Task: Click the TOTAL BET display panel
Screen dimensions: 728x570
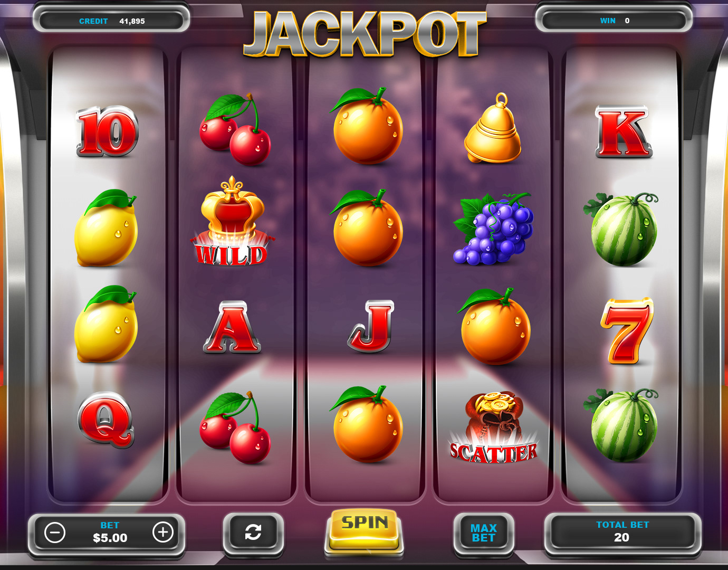Action: [622, 532]
